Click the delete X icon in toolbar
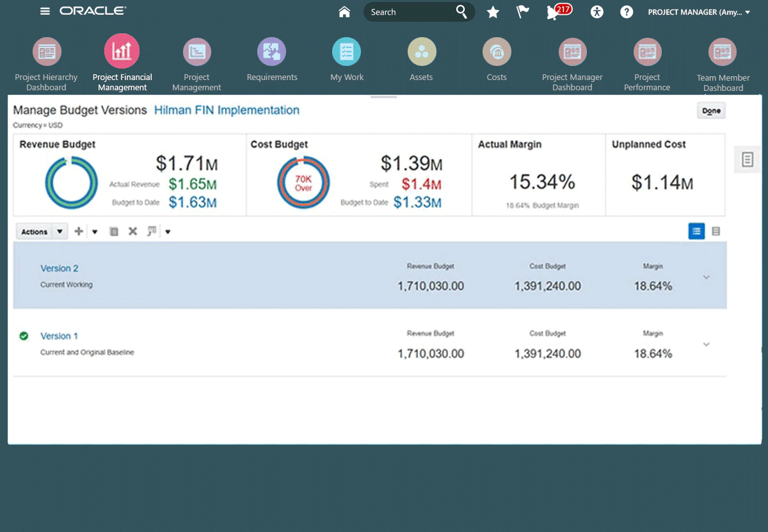The width and height of the screenshot is (768, 532). pyautogui.click(x=132, y=232)
